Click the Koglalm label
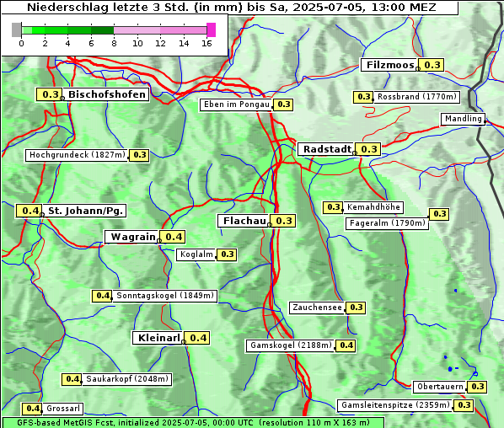 tap(196, 254)
